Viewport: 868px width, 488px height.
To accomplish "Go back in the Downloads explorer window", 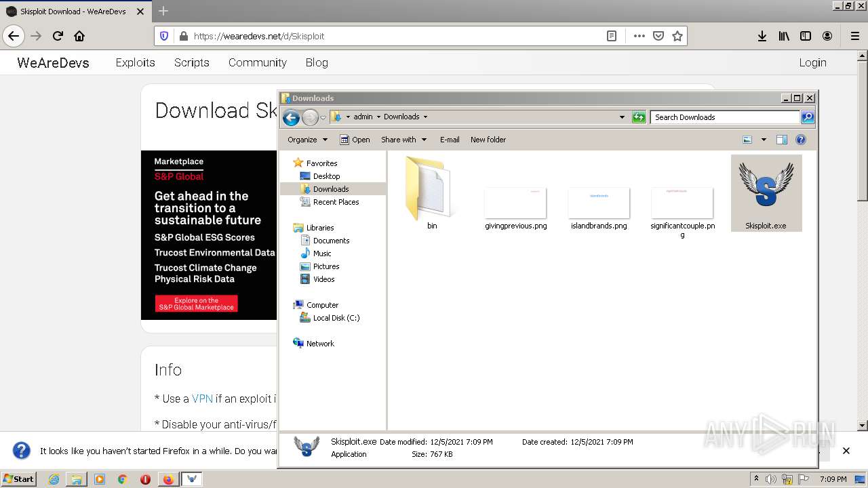I will (x=291, y=117).
